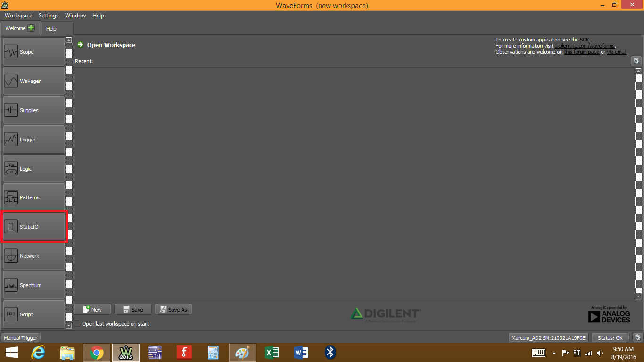Click instrument list scroll down arrow

coord(69,325)
